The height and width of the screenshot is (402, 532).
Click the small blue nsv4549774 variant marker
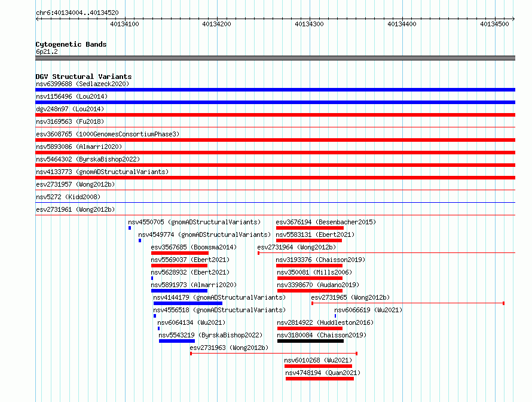140,240
